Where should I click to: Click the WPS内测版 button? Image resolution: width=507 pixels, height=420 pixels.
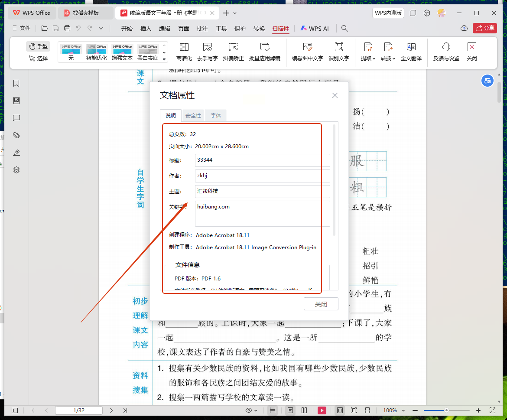[388, 13]
